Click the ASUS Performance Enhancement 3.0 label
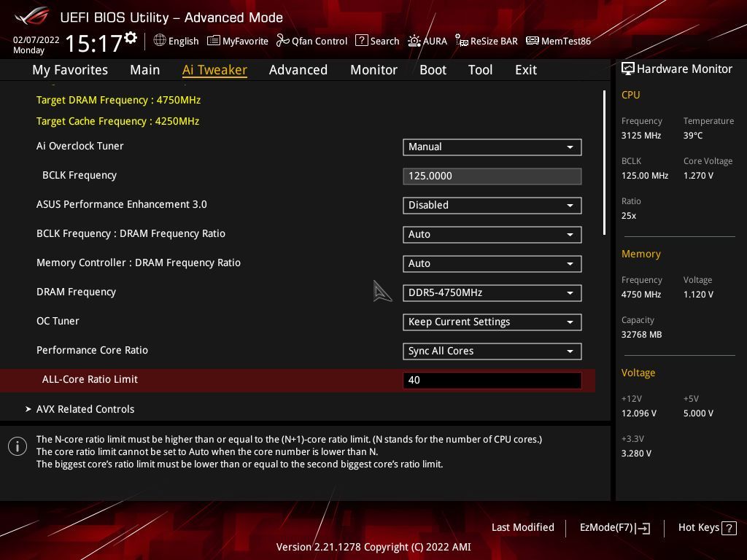747x560 pixels. pyautogui.click(x=122, y=204)
